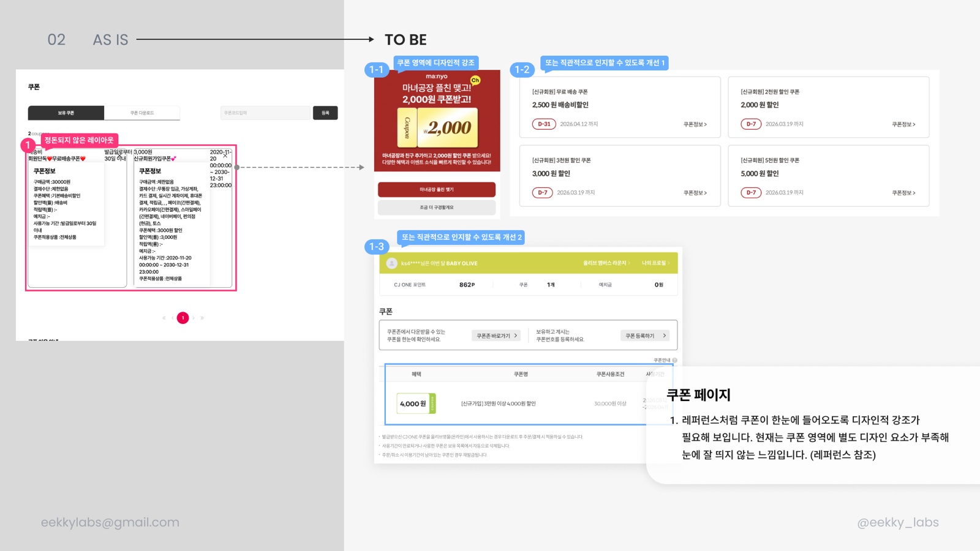Screen dimensions: 980x551
Task: Click the user avatar icon beside BABY OLIVE
Action: click(392, 263)
